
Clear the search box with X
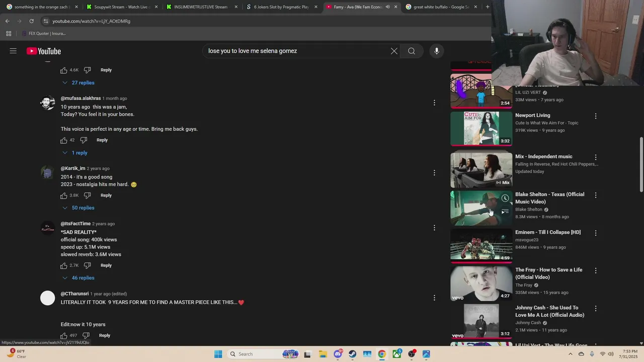(394, 51)
